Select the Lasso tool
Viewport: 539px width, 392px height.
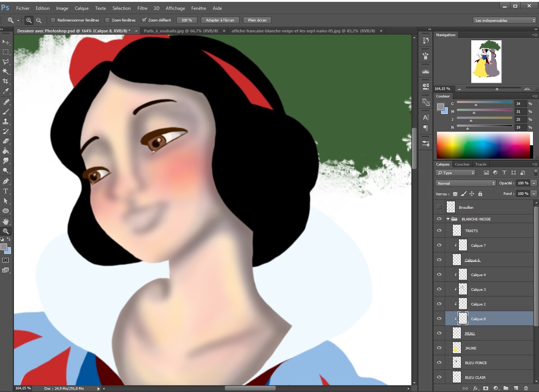point(6,62)
